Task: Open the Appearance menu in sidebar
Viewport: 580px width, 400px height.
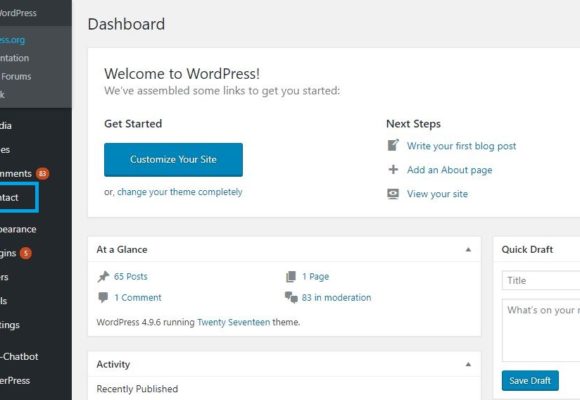Action: pos(18,229)
